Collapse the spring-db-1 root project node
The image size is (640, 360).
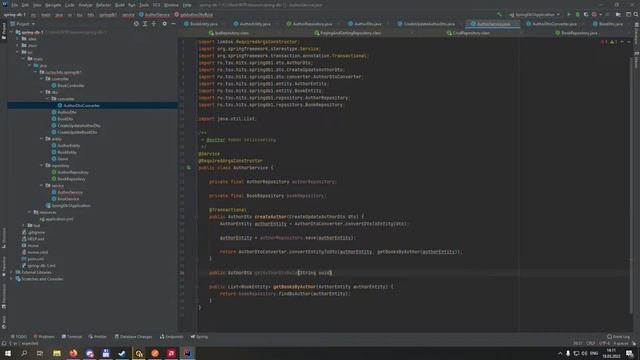click(x=11, y=32)
